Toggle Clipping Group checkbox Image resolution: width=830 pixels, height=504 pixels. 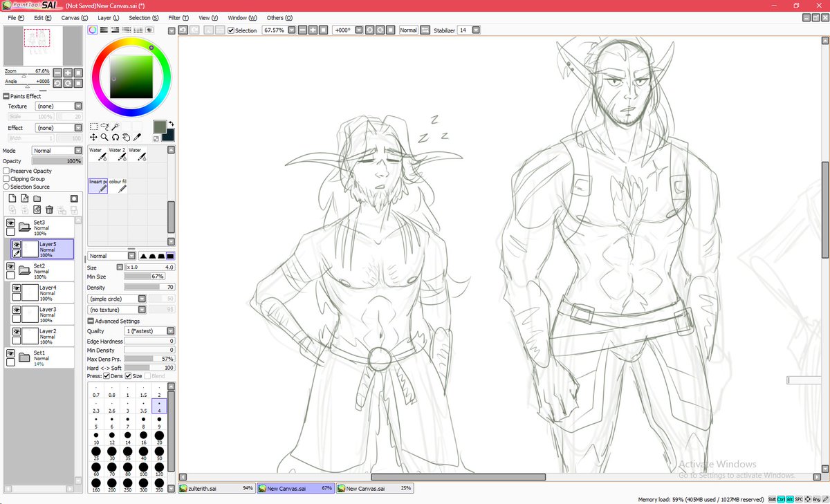6,178
